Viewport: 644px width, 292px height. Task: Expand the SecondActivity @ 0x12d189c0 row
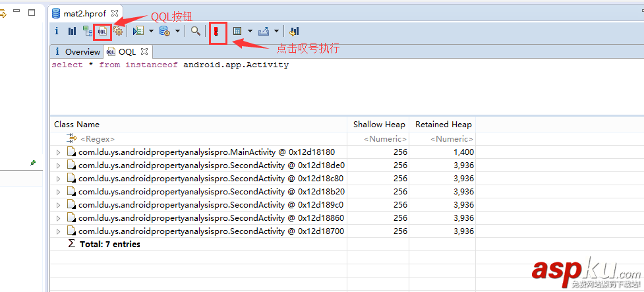58,205
